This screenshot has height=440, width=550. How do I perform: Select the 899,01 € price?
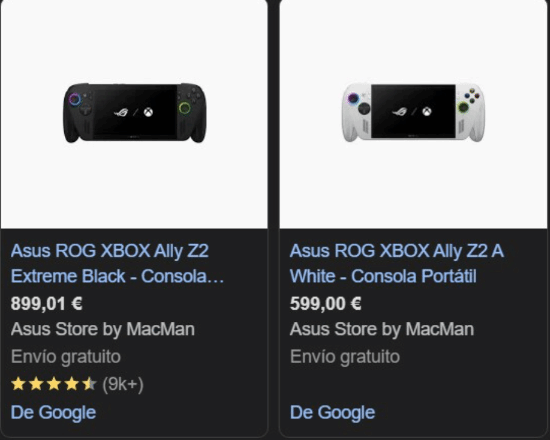[x=47, y=304]
